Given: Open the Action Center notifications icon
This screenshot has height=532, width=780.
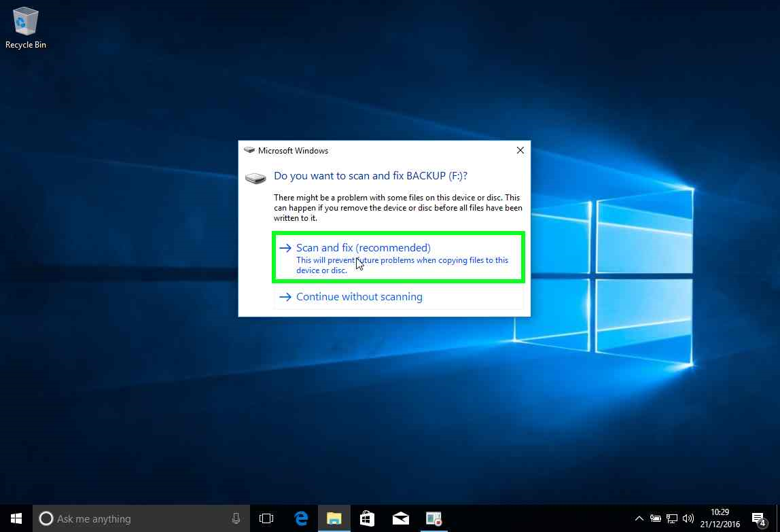Looking at the screenshot, I should tap(759, 519).
